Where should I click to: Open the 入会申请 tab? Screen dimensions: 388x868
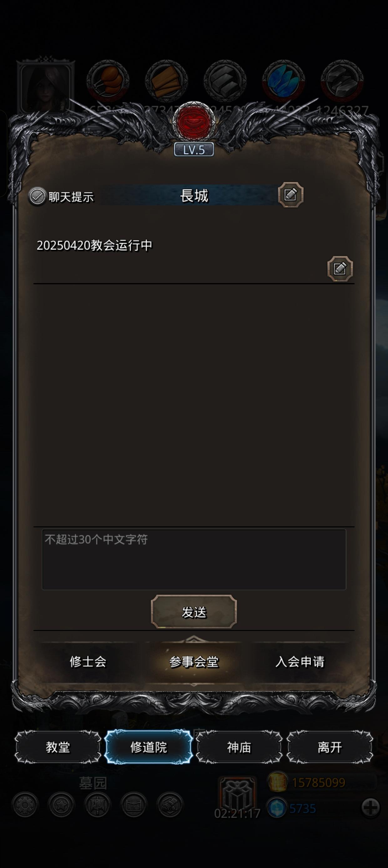(x=300, y=662)
